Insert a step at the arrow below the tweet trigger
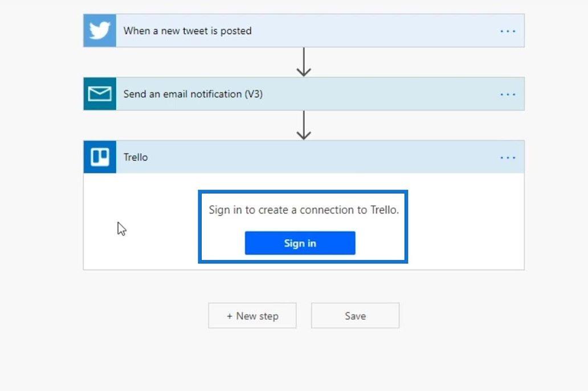The height and width of the screenshot is (391, 588). pyautogui.click(x=304, y=62)
